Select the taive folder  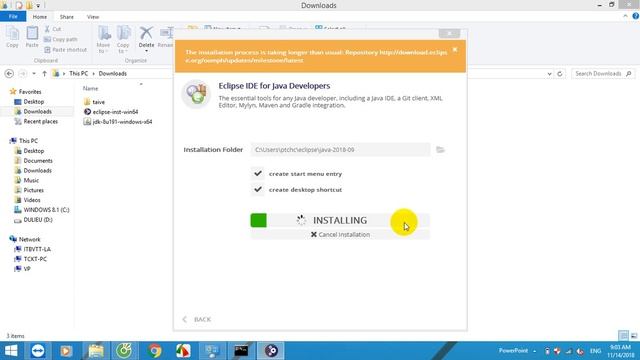98,102
